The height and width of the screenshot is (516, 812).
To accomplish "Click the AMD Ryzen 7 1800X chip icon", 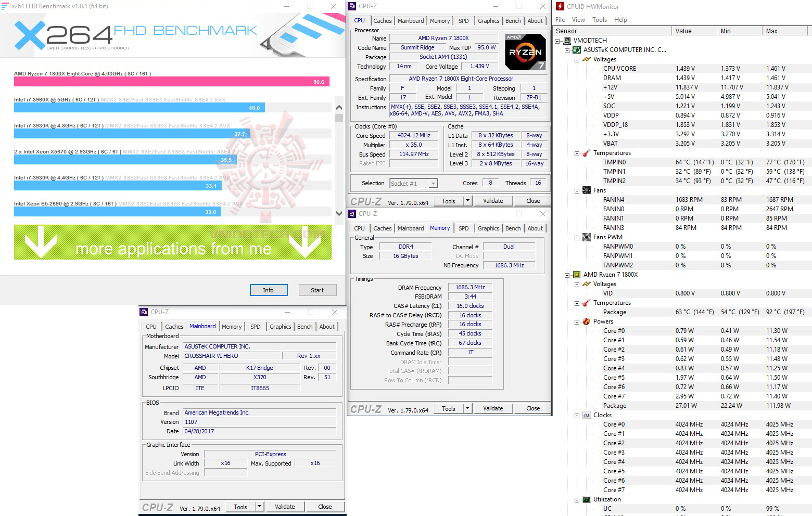I will tap(577, 275).
